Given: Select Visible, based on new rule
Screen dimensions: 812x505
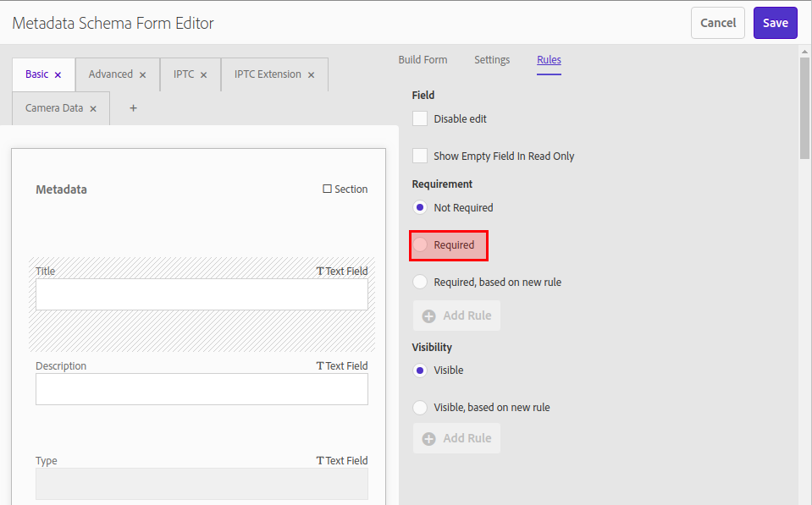Looking at the screenshot, I should click(x=419, y=407).
